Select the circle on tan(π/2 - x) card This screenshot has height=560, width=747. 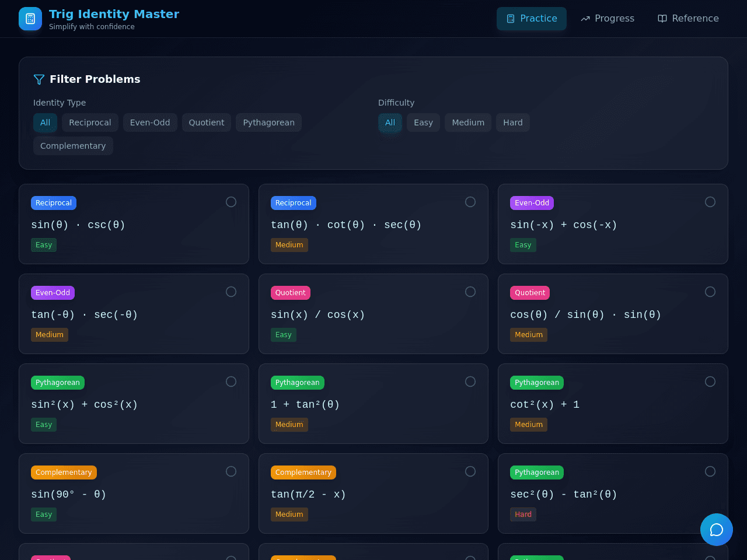click(470, 471)
